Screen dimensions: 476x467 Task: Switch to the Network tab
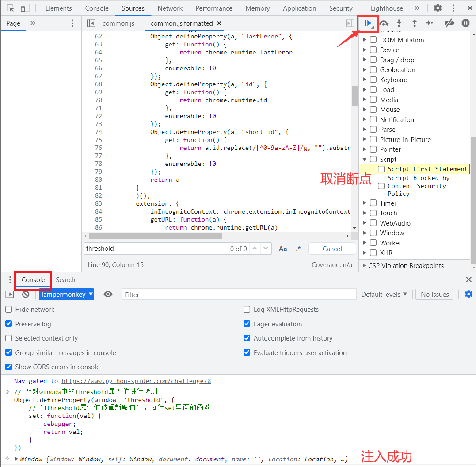coord(170,8)
